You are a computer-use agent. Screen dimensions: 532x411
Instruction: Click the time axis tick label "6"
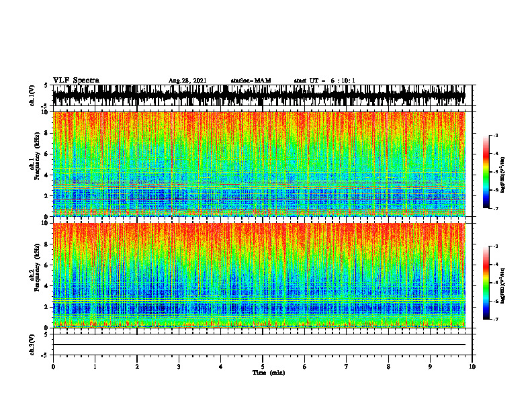(305, 367)
